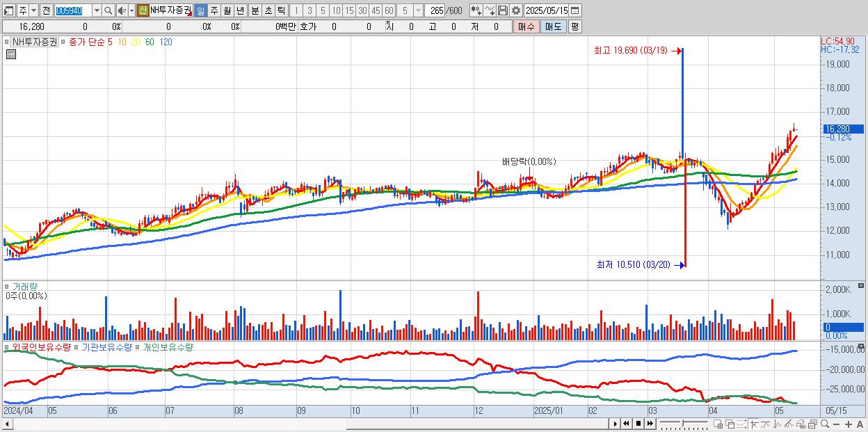Viewport: 868px width, 432px height.
Task: Play chart replay forward
Action: point(615,424)
